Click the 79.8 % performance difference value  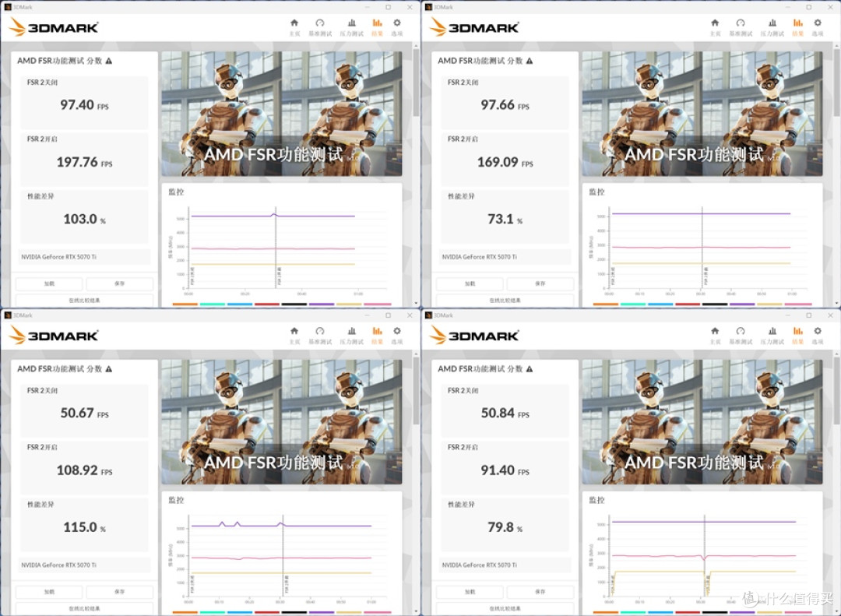pyautogui.click(x=505, y=527)
